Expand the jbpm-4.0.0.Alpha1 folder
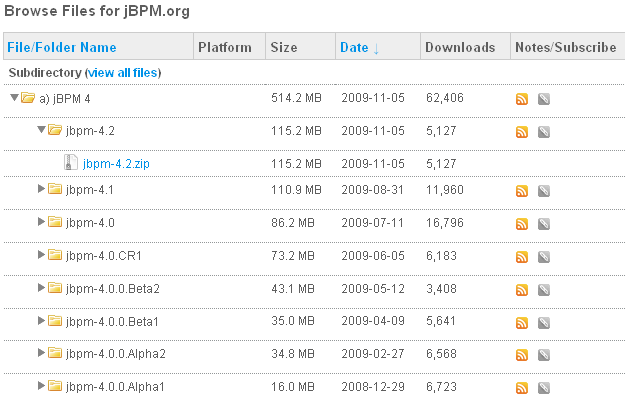Image resolution: width=627 pixels, height=414 pixels. [41, 385]
